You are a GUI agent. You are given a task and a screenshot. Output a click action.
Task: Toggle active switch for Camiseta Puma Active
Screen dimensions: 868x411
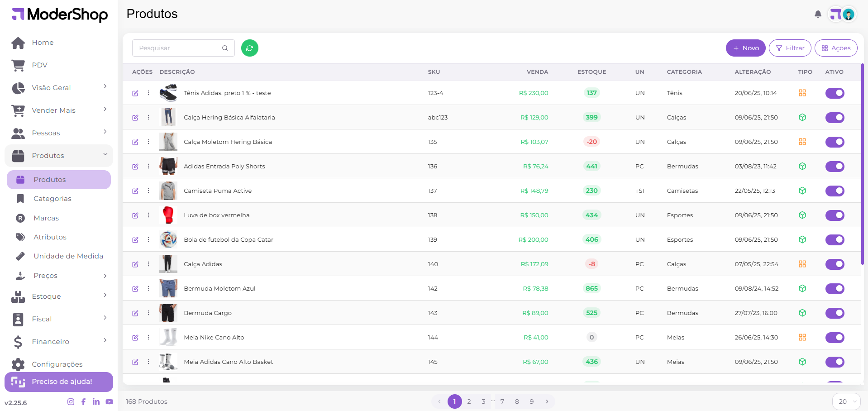[x=835, y=191]
